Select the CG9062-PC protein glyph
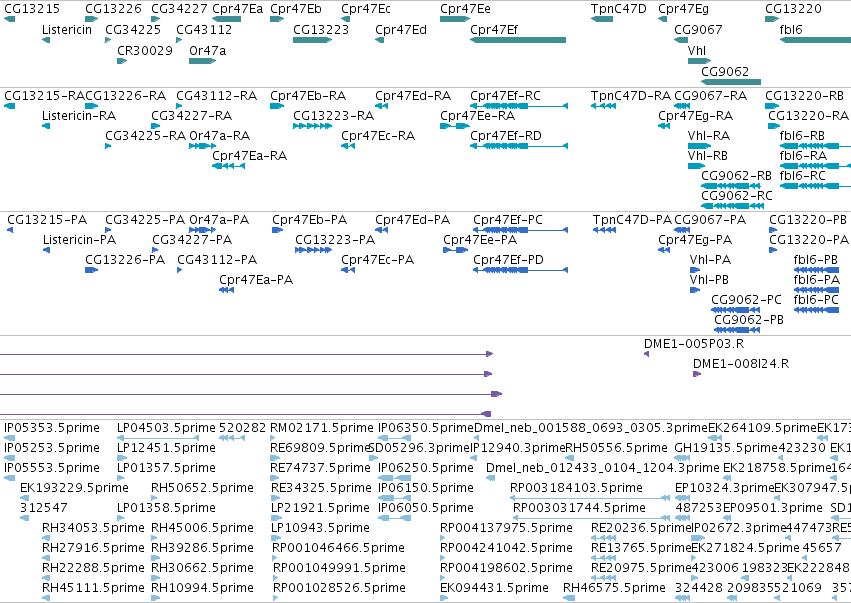This screenshot has width=851, height=603. [x=735, y=310]
